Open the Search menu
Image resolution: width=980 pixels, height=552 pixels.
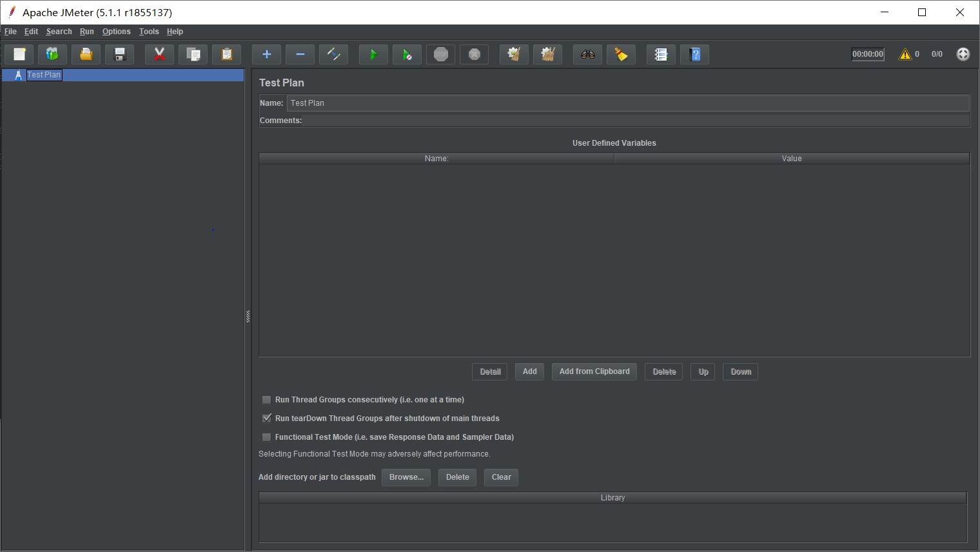(59, 32)
